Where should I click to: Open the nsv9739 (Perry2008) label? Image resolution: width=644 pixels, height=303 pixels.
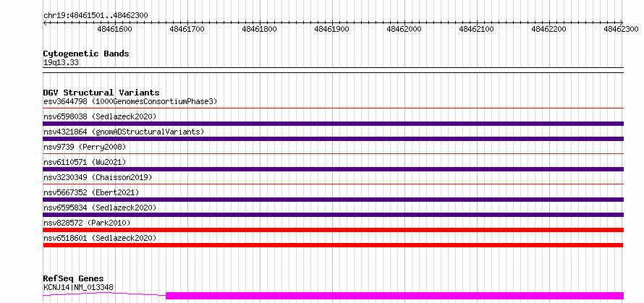tap(85, 147)
